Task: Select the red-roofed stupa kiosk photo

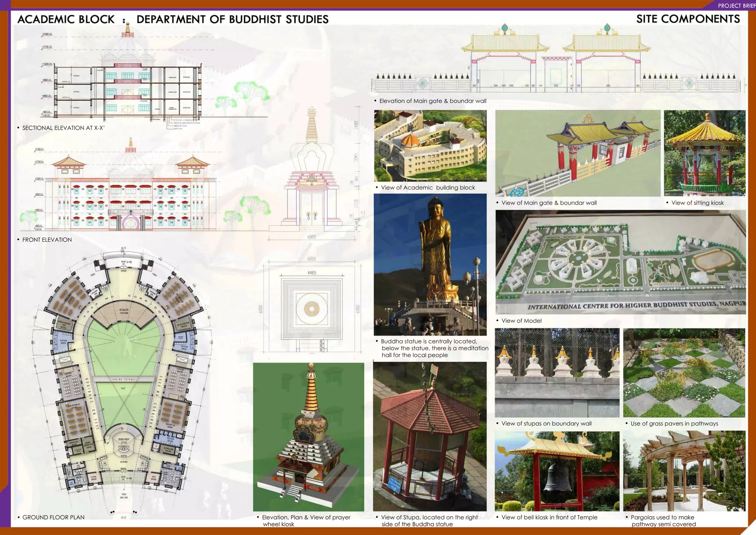Action: pyautogui.click(x=430, y=436)
